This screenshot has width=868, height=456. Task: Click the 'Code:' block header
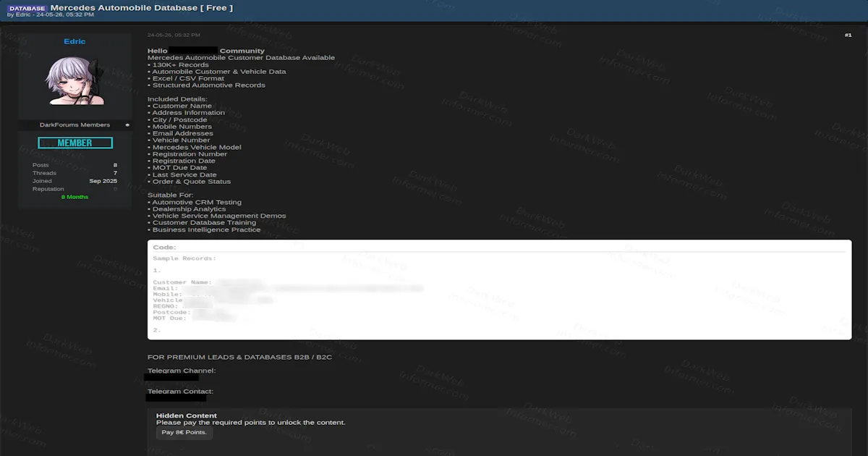(x=165, y=248)
